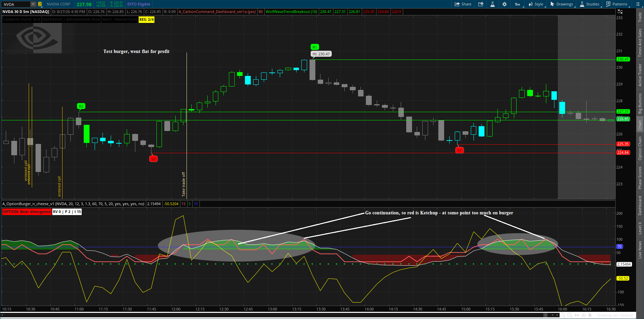Click the A_OptionBurger_n_cheese_v1 study title
This screenshot has width=644, height=319.
(x=73, y=204)
